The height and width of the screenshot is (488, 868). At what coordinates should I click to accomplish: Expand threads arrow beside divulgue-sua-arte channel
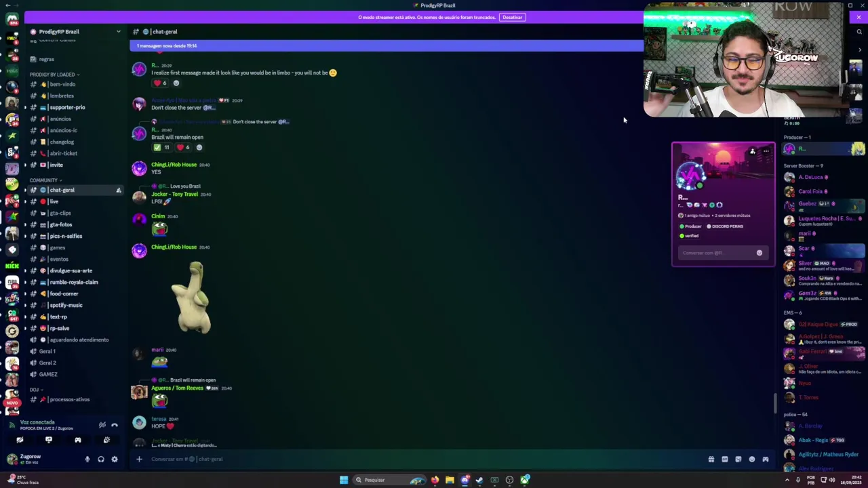point(26,270)
